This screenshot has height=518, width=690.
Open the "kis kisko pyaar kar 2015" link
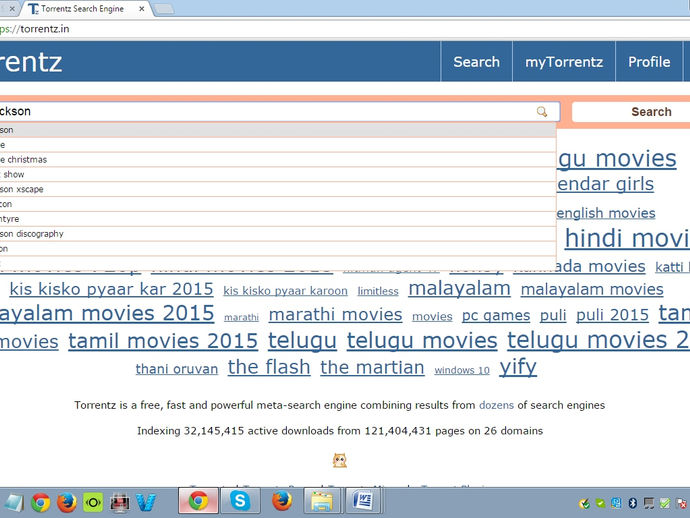(x=111, y=289)
